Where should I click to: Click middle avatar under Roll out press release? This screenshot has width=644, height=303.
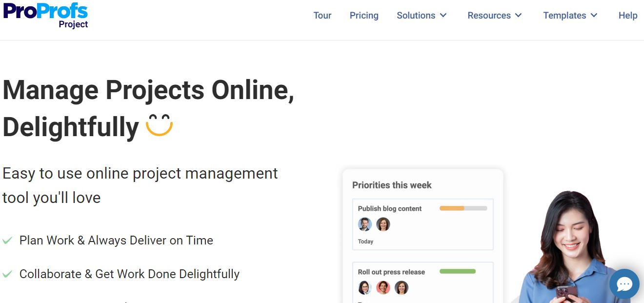tap(383, 287)
